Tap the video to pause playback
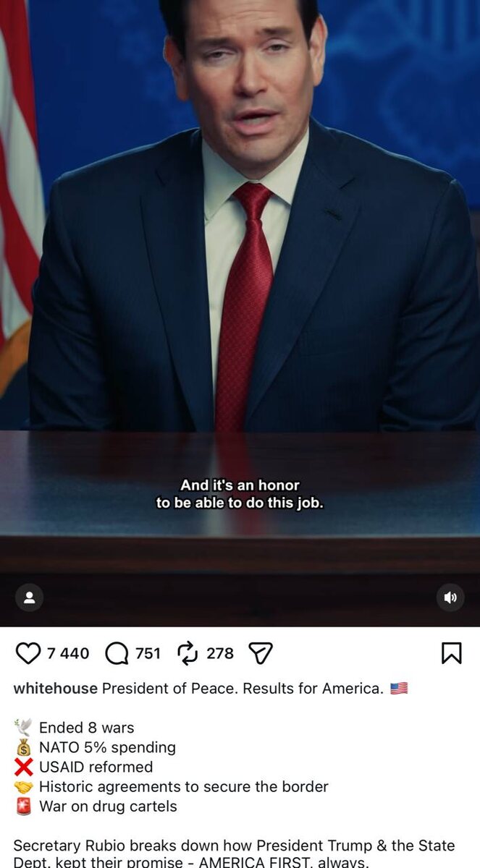This screenshot has width=480, height=868. tap(240, 289)
